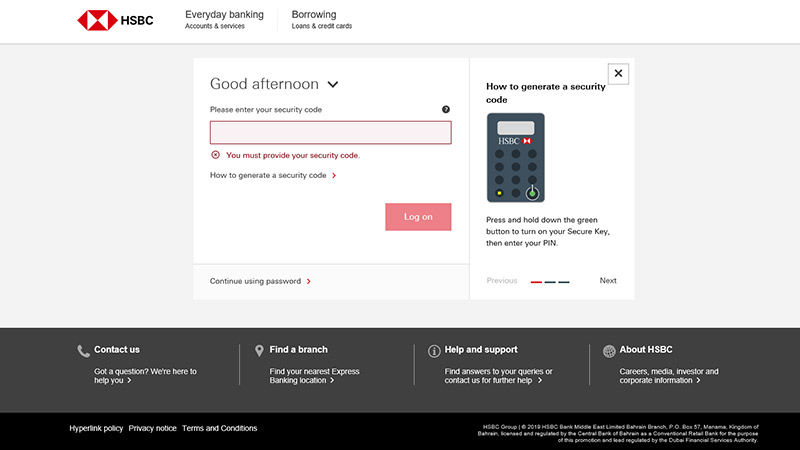This screenshot has width=800, height=450.
Task: Click the HSBC Group copyright notice
Action: pyautogui.click(x=618, y=433)
